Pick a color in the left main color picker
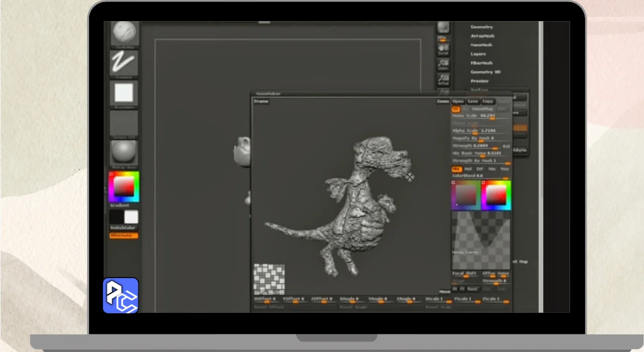 [124, 187]
